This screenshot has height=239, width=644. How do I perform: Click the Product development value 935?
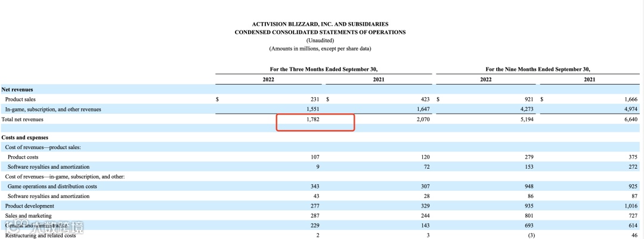(529, 206)
